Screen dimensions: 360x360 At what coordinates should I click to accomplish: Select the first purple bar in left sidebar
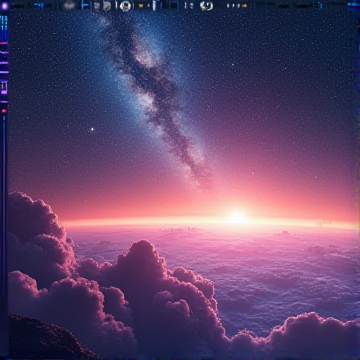click(x=4, y=63)
